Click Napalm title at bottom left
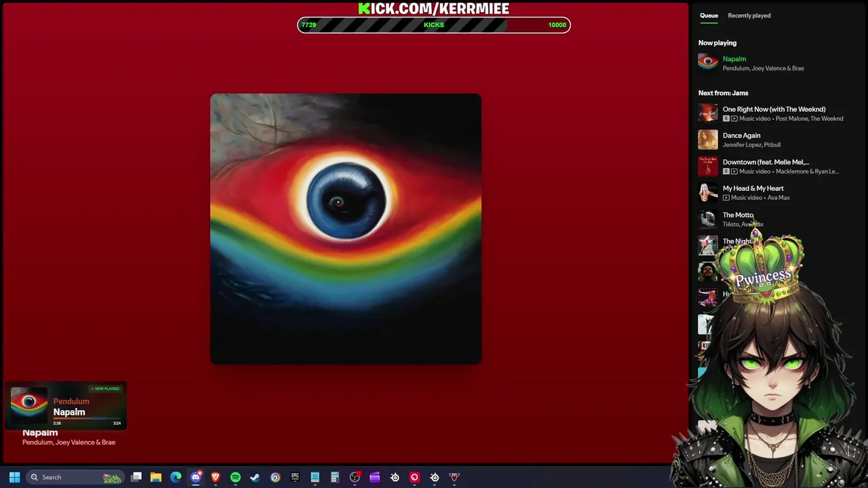The width and height of the screenshot is (868, 488). coord(40,432)
